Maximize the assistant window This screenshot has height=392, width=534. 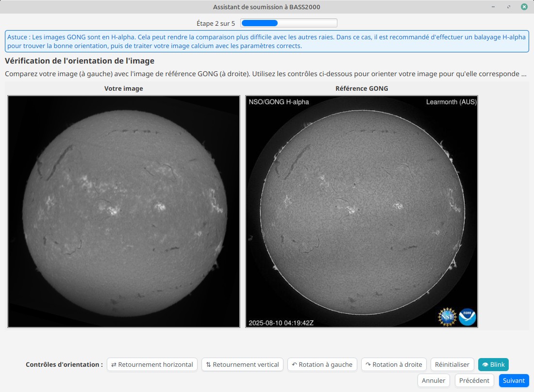509,7
